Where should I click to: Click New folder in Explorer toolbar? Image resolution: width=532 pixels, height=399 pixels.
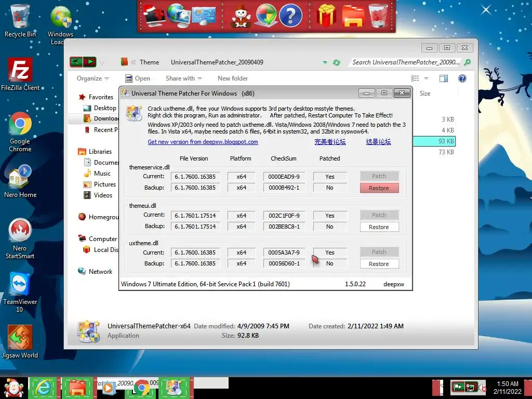point(233,78)
